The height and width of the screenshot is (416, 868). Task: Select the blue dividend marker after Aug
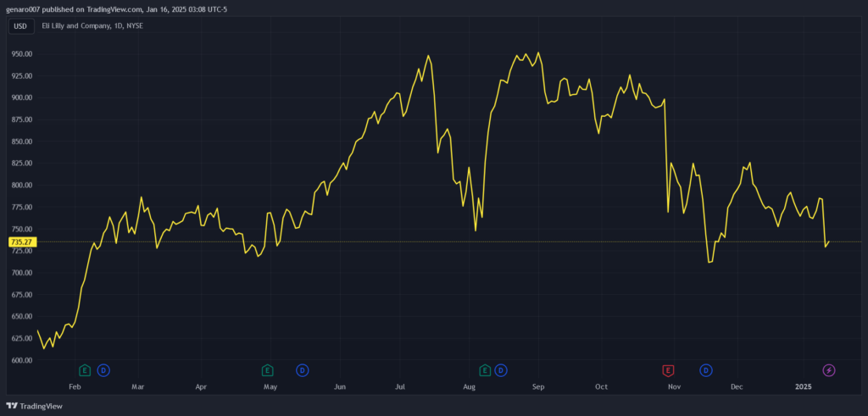click(x=501, y=369)
